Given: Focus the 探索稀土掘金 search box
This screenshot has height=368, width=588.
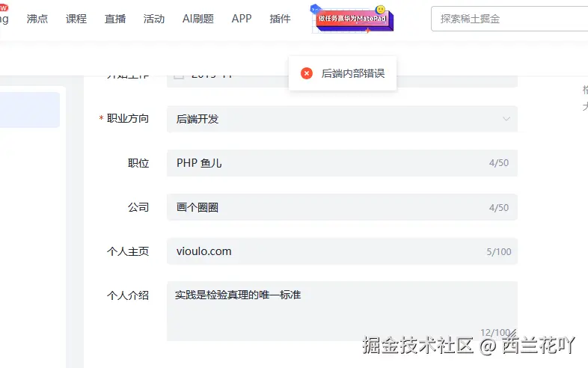Looking at the screenshot, I should (509, 19).
